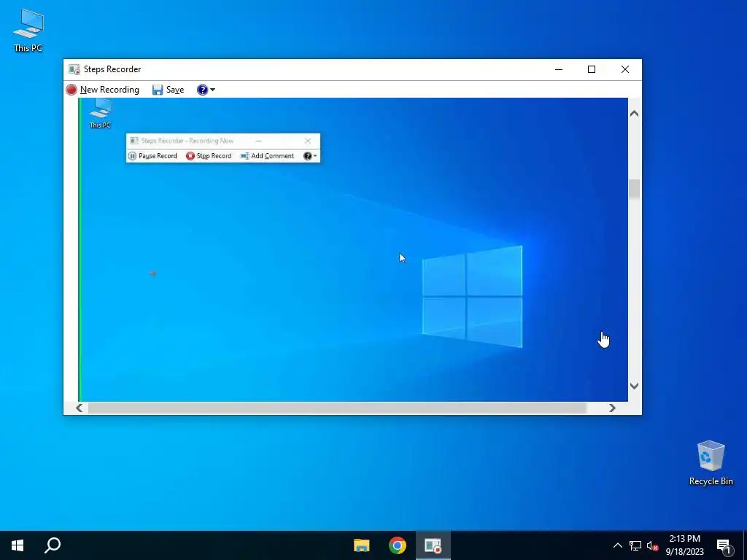Click the horizontal scrollbar thumb
The height and width of the screenshot is (560, 747).
coord(337,408)
